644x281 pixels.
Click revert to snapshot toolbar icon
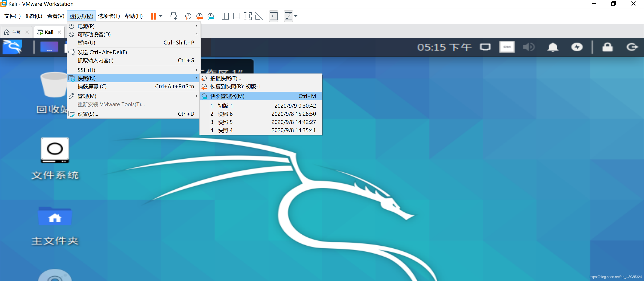pos(199,16)
